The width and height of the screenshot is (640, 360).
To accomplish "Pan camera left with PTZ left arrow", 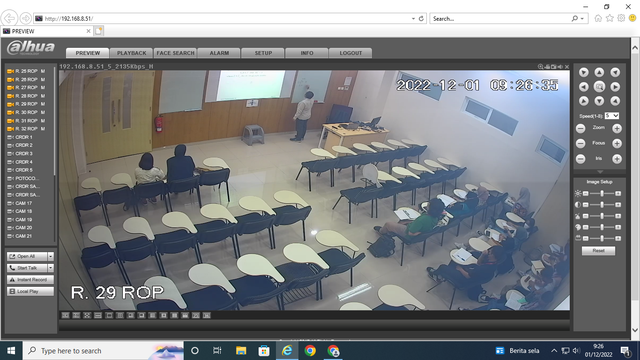I will click(x=584, y=87).
